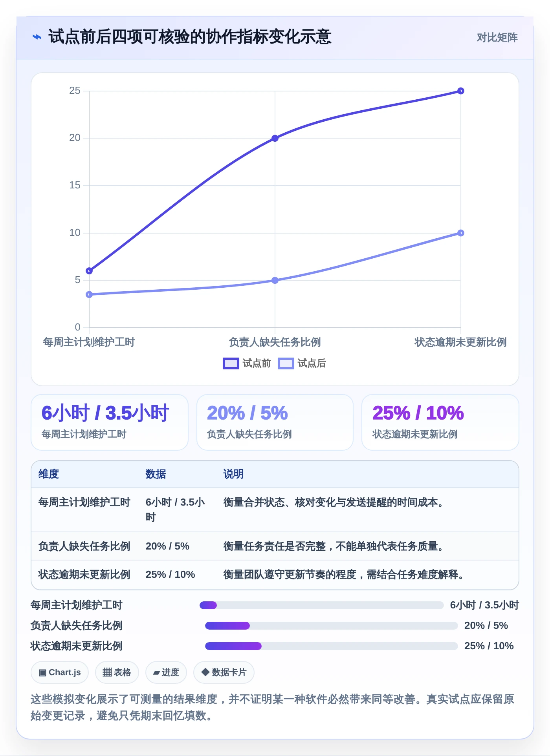This screenshot has width=550, height=756.
Task: Select the 试点前 data point at 20
Action: tap(275, 138)
